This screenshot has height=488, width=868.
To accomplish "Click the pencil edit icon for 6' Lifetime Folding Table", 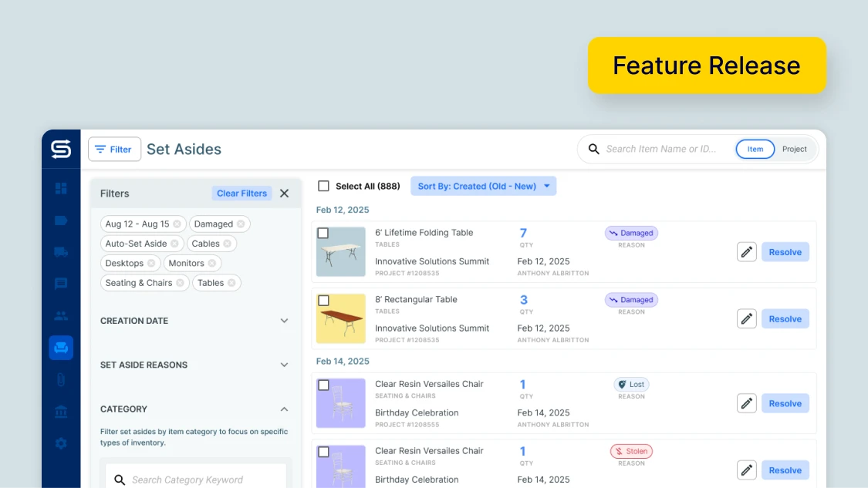I will (746, 251).
